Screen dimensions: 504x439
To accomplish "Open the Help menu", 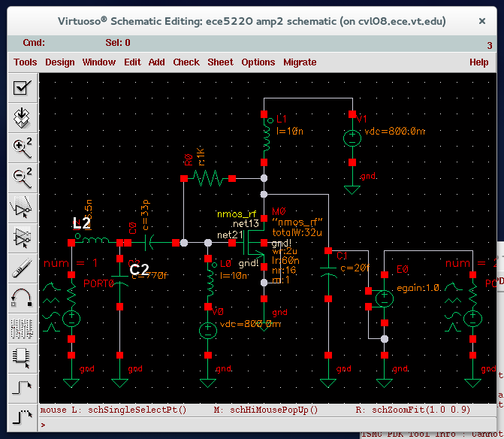I will 479,62.
